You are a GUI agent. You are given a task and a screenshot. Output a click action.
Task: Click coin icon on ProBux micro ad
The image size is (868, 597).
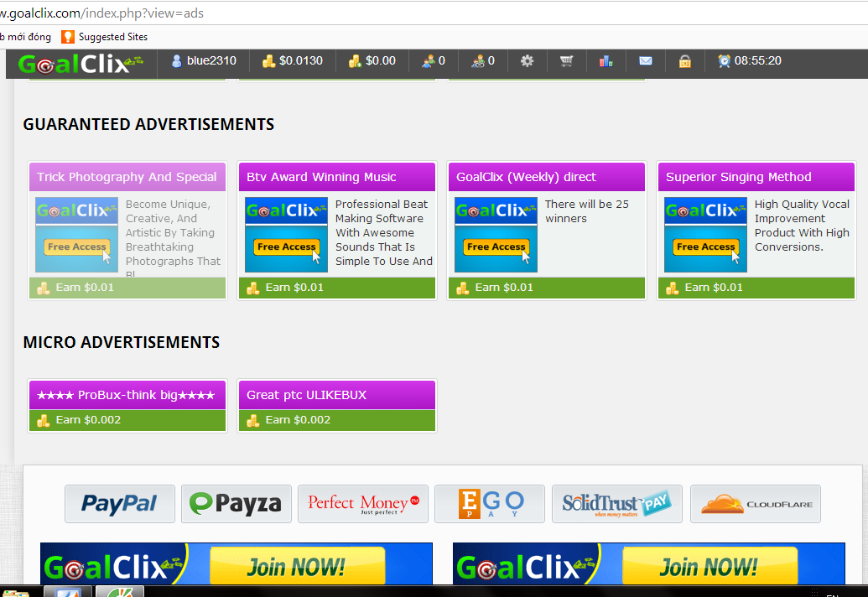(x=43, y=420)
